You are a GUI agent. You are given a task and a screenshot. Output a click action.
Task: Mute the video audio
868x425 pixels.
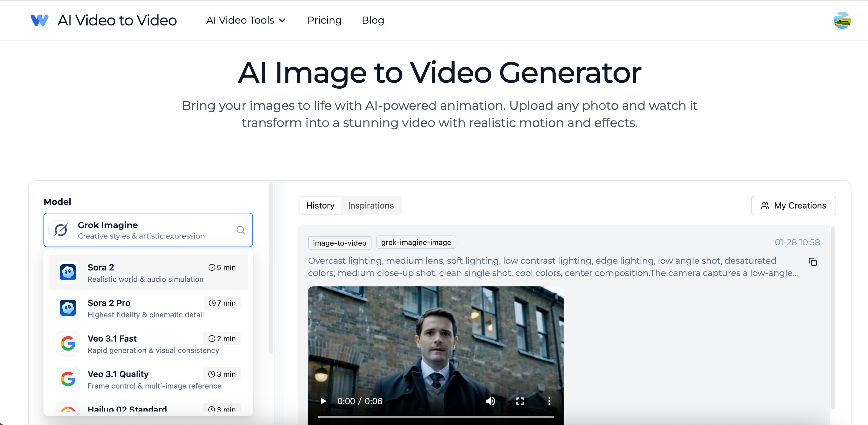(x=491, y=401)
